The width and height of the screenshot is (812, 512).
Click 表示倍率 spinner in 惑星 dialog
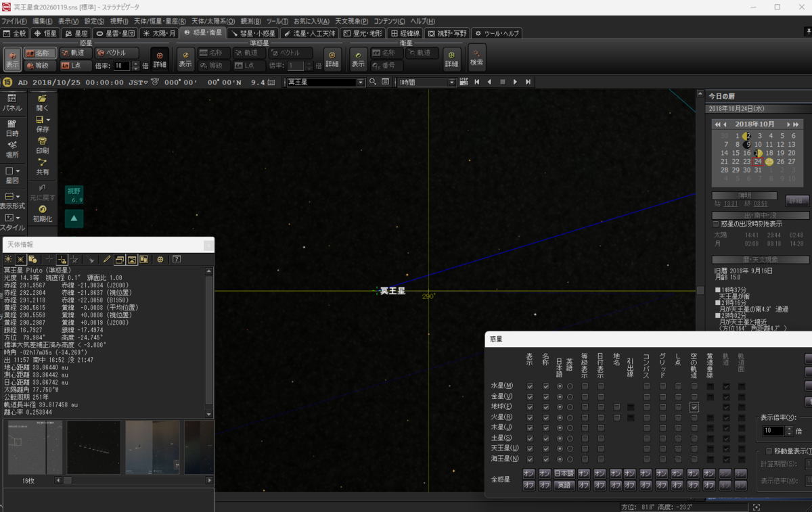point(788,431)
